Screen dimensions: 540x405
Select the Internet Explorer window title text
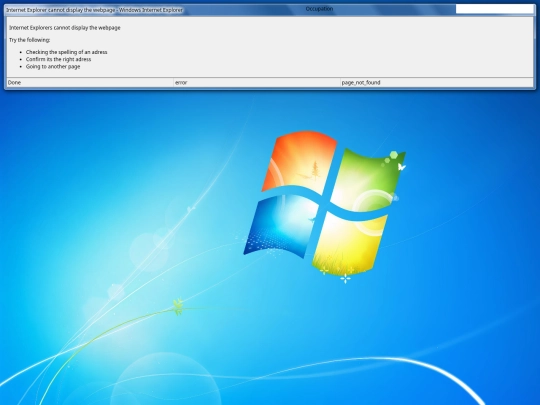pyautogui.click(x=94, y=10)
